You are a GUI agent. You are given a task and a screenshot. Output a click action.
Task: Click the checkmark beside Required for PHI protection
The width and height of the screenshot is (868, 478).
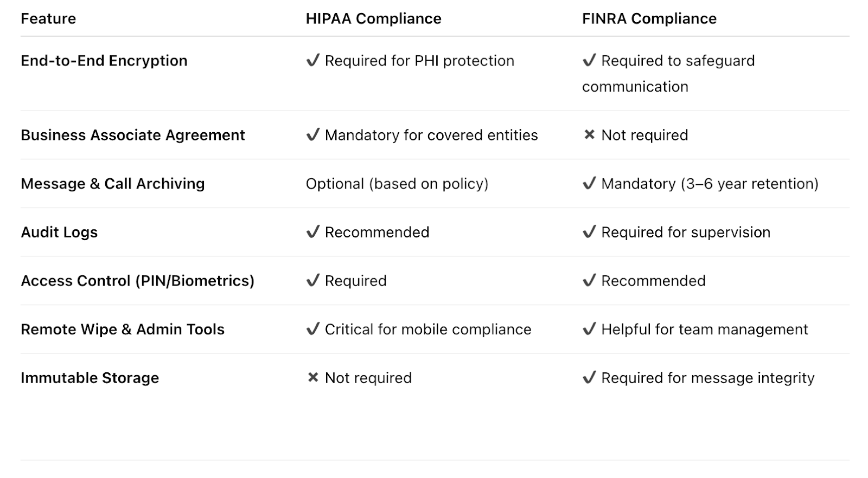(313, 60)
